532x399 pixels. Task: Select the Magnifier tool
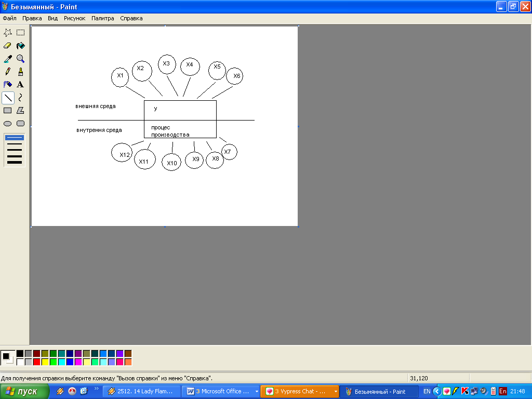tap(21, 59)
